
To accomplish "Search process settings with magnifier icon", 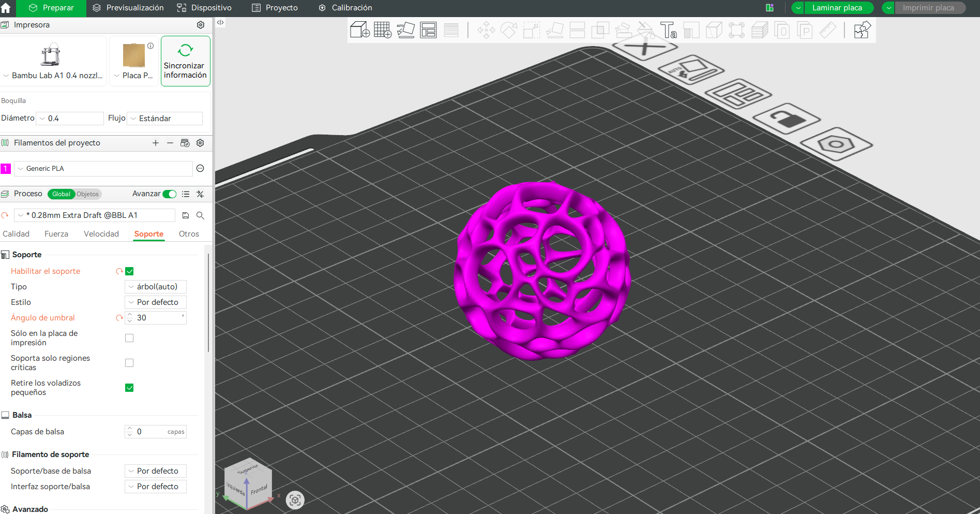I will (200, 215).
